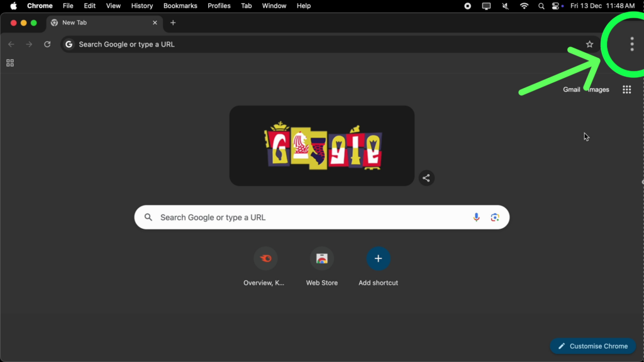This screenshot has width=644, height=362.
Task: Open the Edit menu
Action: click(89, 6)
